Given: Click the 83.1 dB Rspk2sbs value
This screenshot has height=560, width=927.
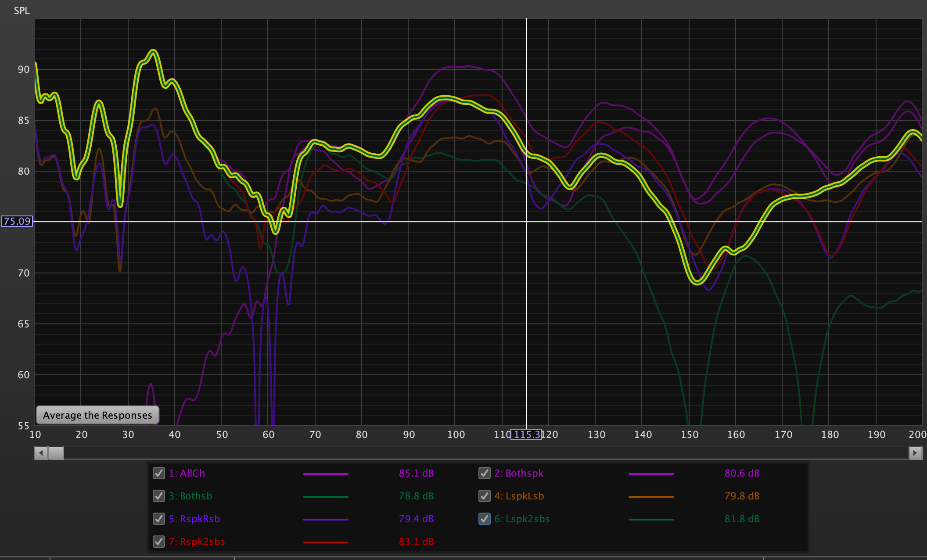Looking at the screenshot, I should pyautogui.click(x=417, y=542).
